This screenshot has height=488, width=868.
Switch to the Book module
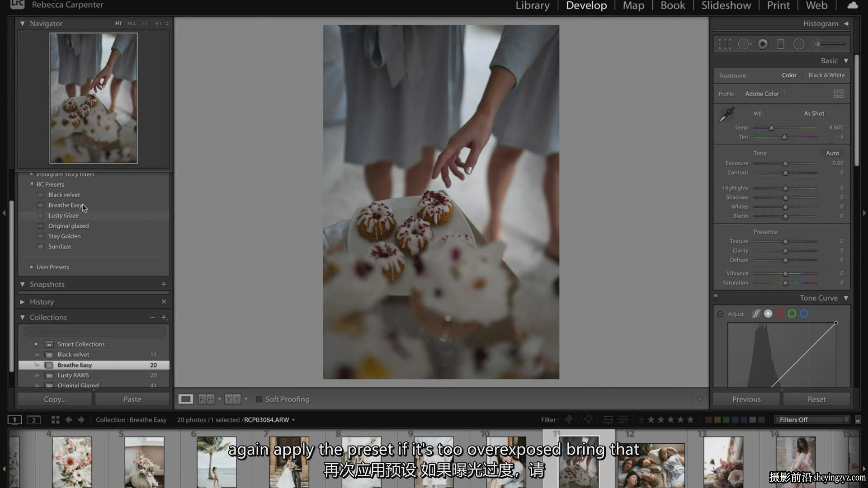click(673, 5)
